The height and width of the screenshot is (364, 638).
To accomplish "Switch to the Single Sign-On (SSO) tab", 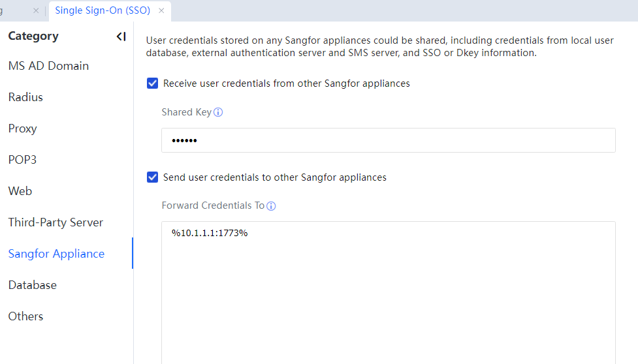I will point(102,10).
